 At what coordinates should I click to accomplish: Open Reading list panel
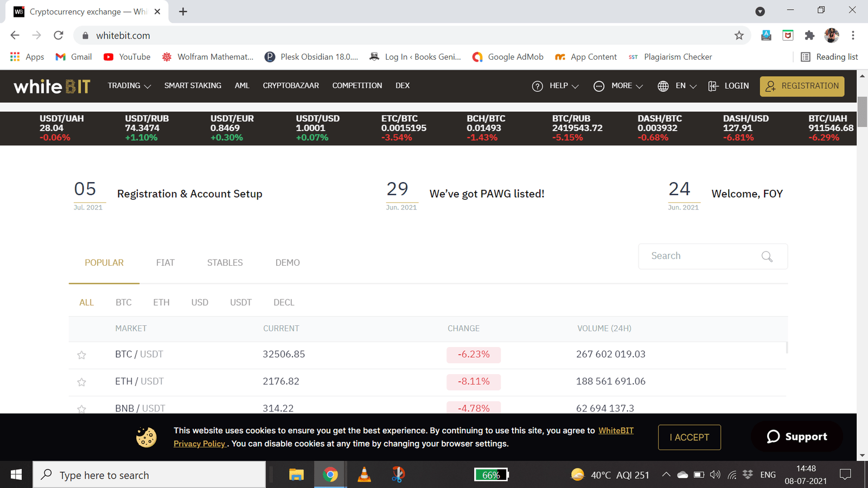click(829, 57)
